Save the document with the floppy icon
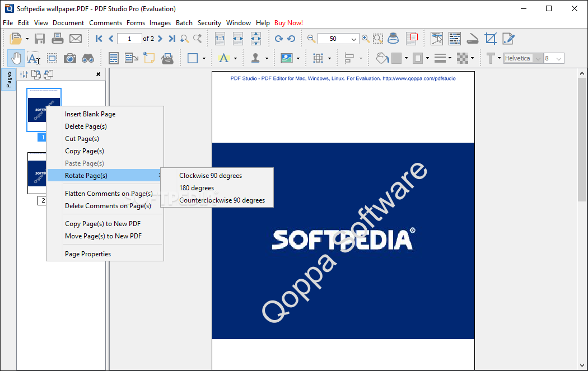The width and height of the screenshot is (588, 371). 40,39
